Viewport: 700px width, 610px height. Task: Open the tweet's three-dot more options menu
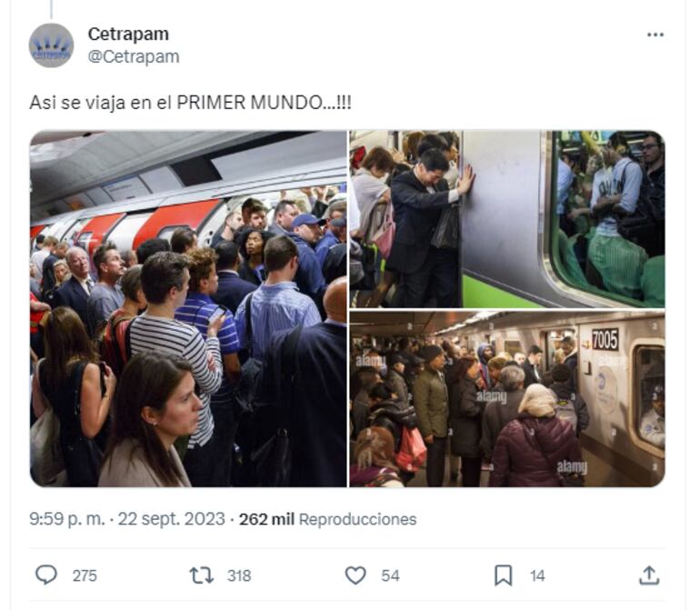click(655, 35)
